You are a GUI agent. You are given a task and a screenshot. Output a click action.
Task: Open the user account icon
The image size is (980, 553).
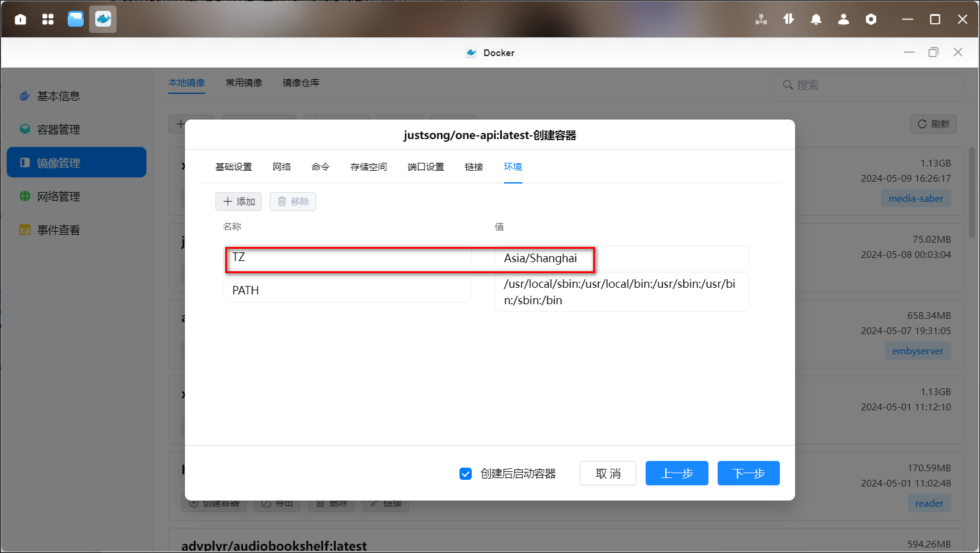coord(843,20)
